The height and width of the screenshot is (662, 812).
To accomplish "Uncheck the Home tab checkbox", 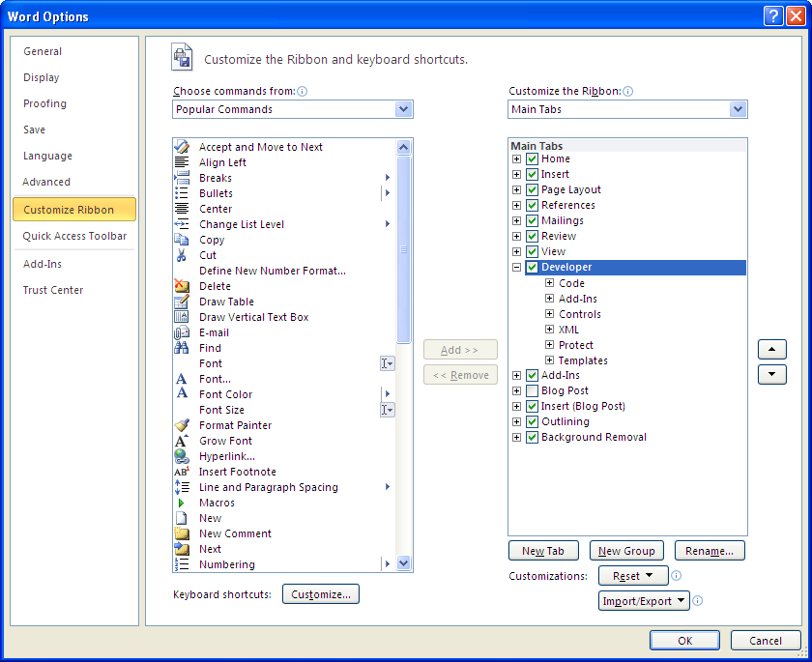I will coord(532,158).
